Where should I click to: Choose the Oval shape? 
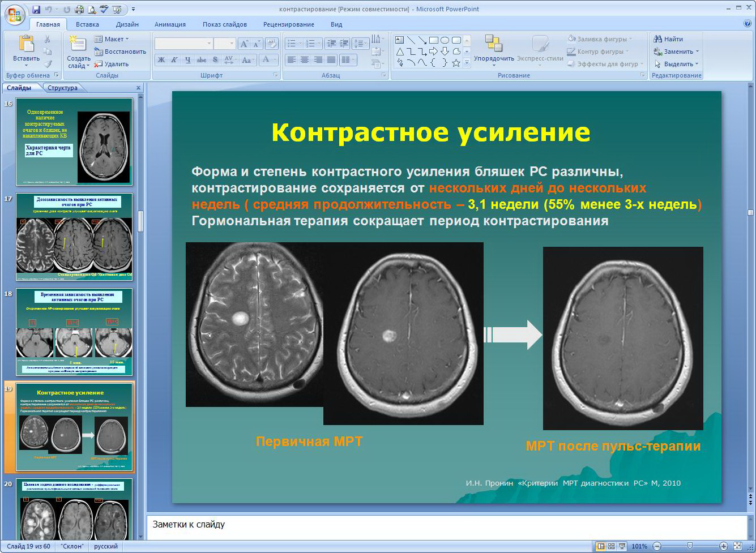pos(445,40)
